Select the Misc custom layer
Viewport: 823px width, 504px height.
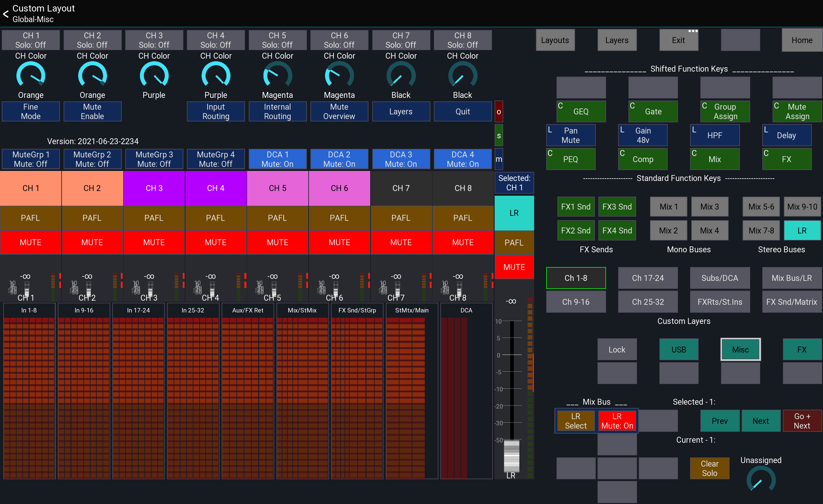click(x=740, y=349)
